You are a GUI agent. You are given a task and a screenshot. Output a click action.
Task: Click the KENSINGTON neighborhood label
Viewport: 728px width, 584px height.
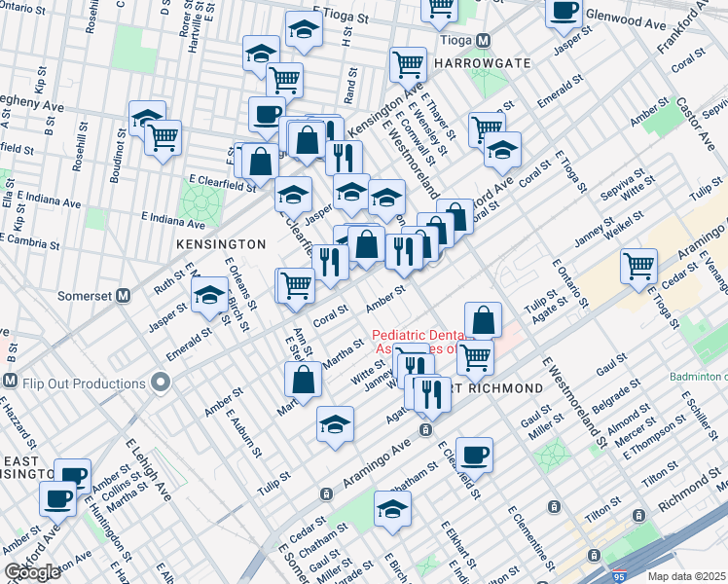[221, 244]
